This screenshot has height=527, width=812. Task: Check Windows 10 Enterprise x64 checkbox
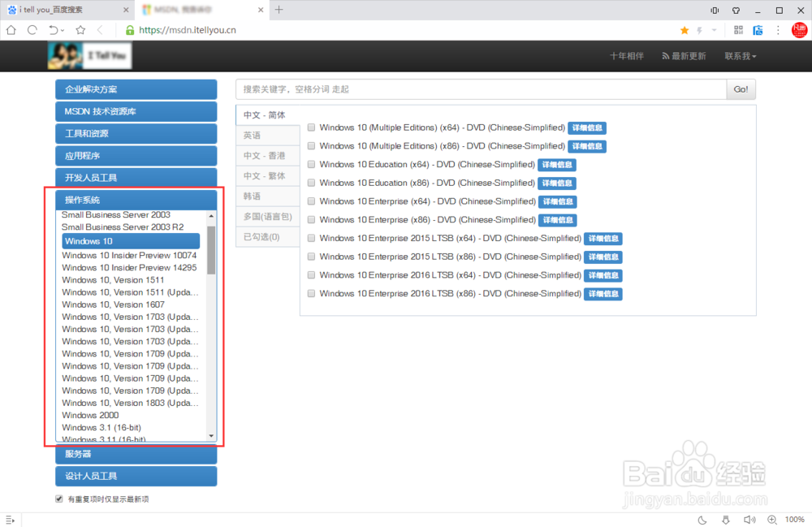[311, 201]
